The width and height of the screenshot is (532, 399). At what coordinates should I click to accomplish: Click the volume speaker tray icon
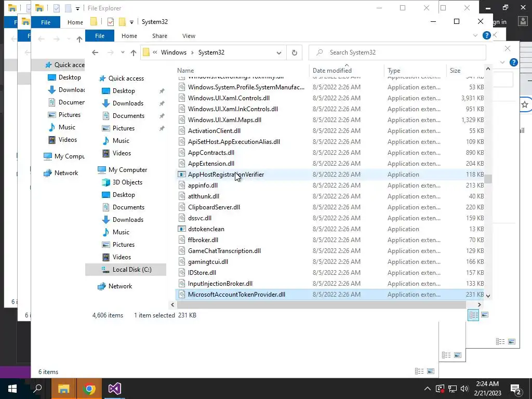tap(464, 389)
